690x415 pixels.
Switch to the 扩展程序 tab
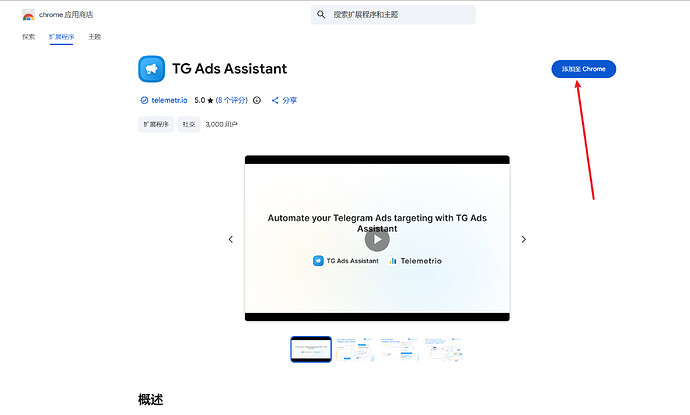coord(62,37)
